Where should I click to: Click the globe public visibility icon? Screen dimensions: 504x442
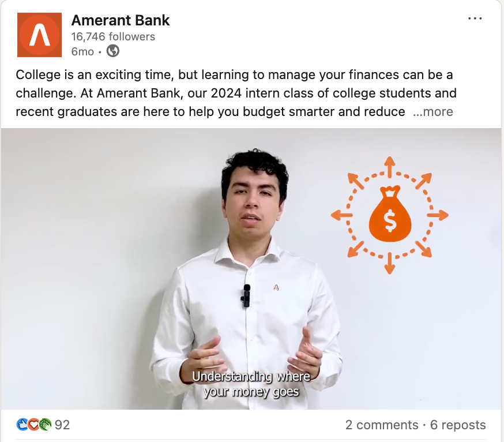coord(113,51)
